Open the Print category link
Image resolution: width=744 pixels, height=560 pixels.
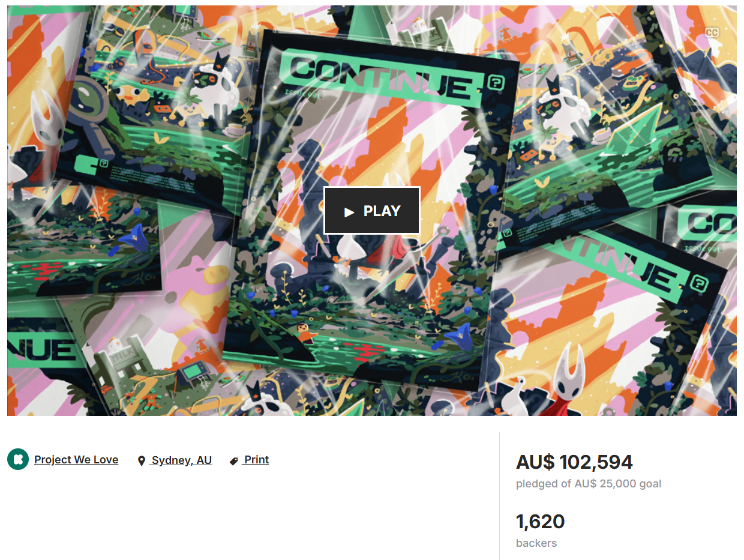pyautogui.click(x=256, y=460)
